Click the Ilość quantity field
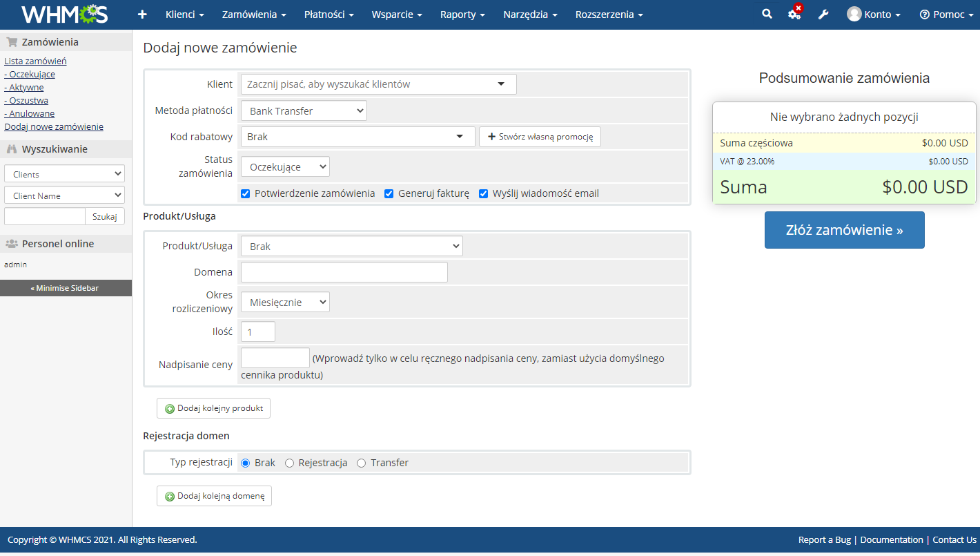 tap(258, 332)
